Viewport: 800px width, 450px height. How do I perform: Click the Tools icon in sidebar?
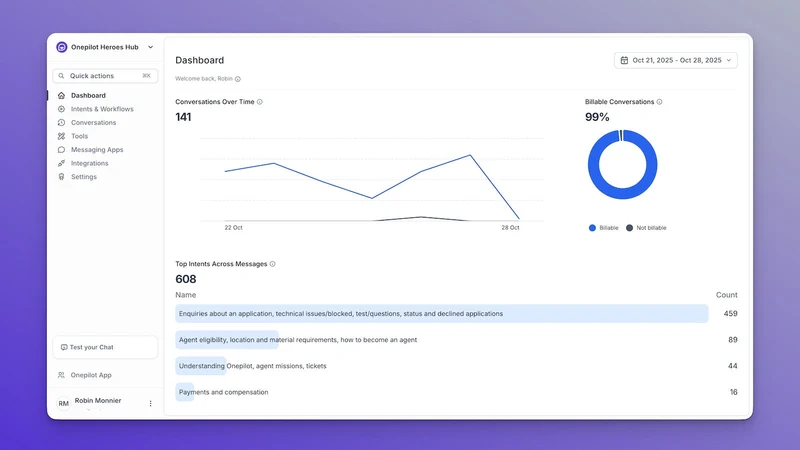(x=61, y=136)
